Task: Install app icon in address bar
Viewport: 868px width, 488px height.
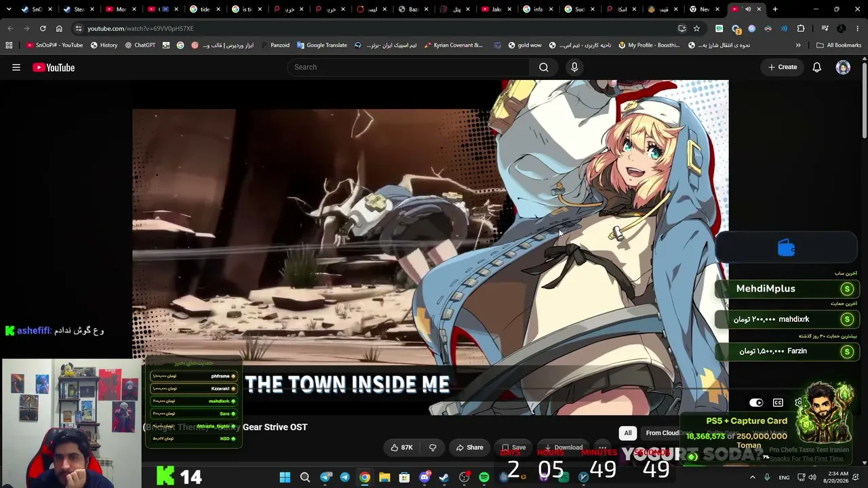Action: click(682, 28)
